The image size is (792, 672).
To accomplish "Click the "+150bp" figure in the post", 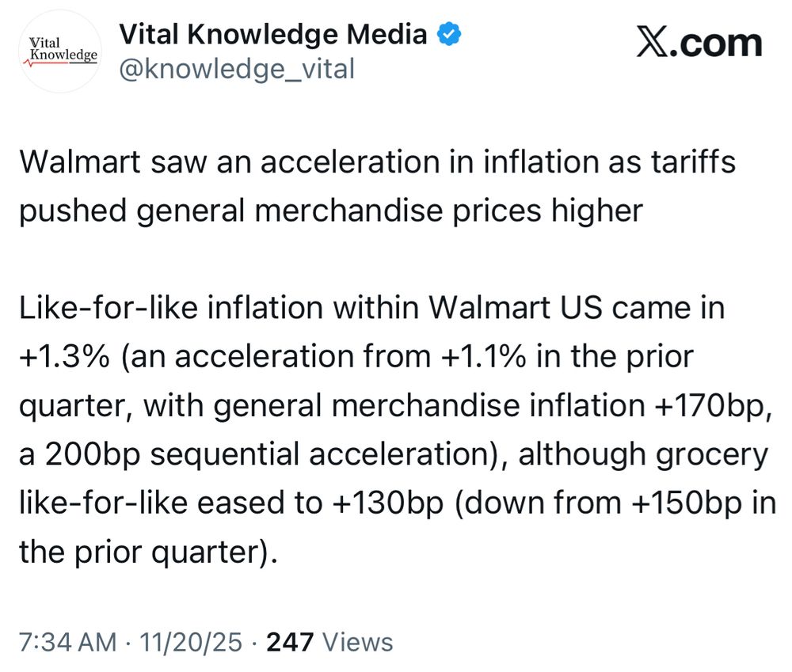I will [687, 503].
